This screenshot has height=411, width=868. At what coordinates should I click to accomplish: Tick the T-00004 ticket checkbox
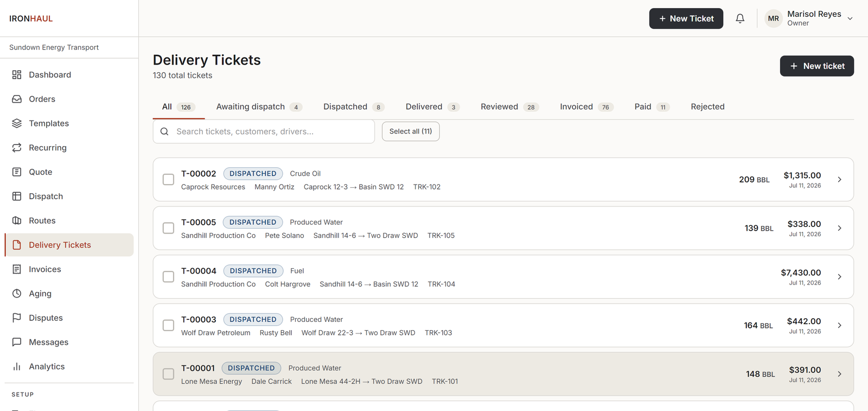coord(169,277)
